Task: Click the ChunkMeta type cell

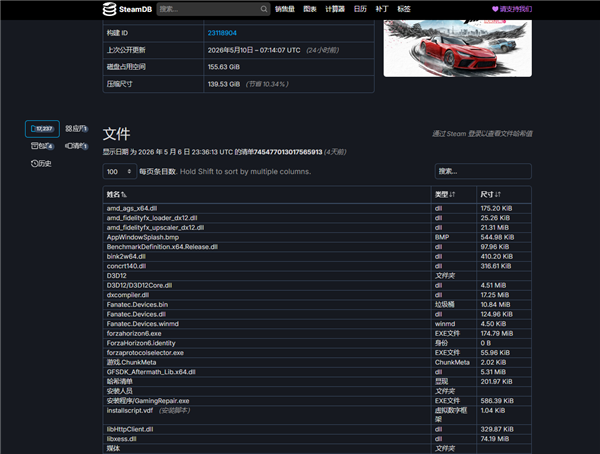Action: coord(452,362)
